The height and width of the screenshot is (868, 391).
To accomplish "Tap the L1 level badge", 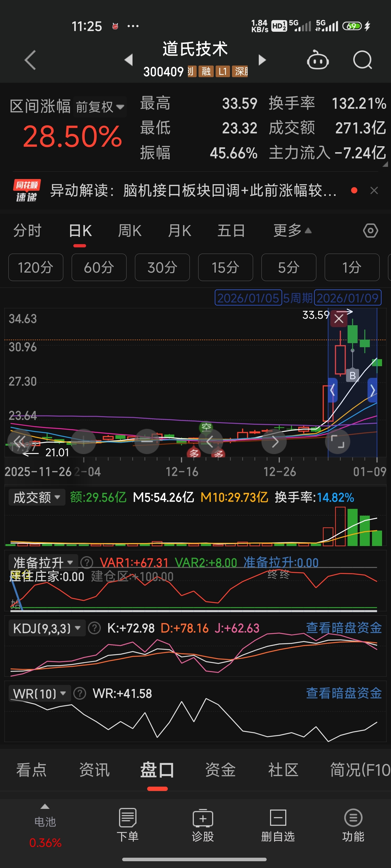I will click(x=223, y=71).
